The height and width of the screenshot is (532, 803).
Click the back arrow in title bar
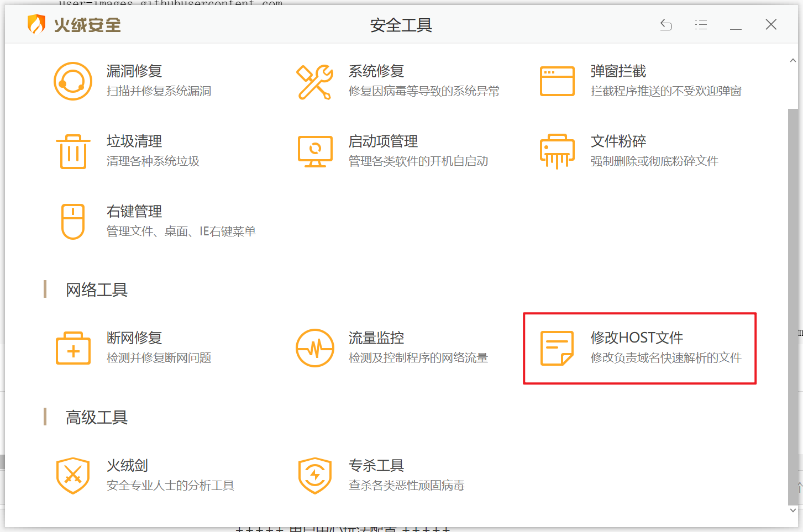[666, 24]
